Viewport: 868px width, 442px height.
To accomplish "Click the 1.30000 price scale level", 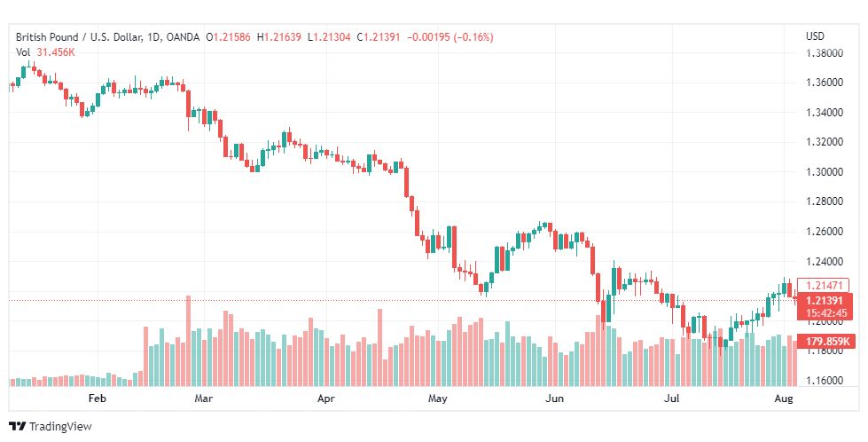I will (x=825, y=171).
